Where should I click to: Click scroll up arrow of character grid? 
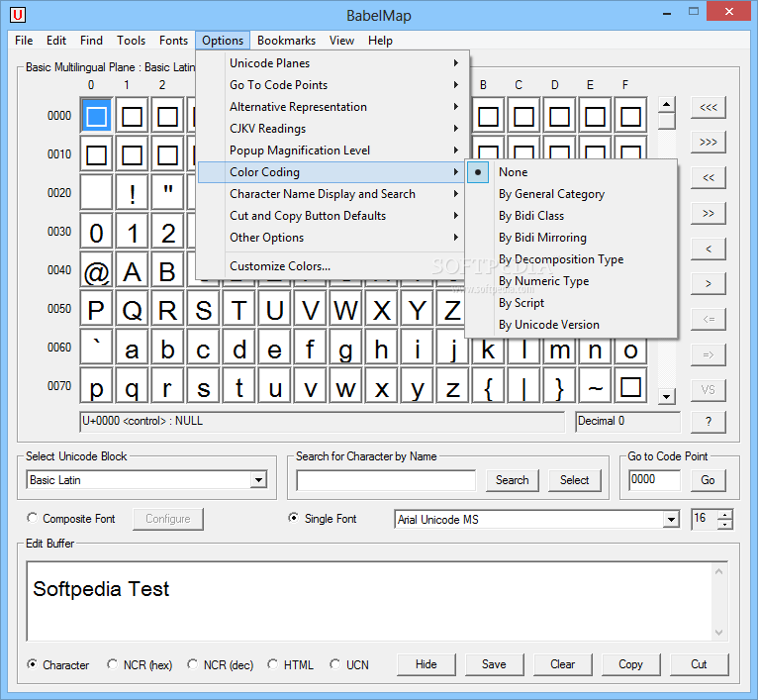pos(667,104)
